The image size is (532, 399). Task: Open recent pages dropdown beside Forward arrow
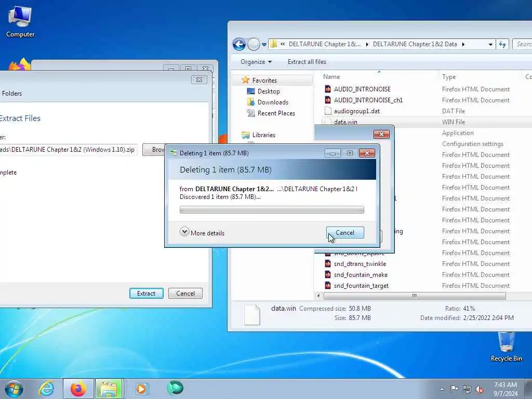(x=264, y=45)
